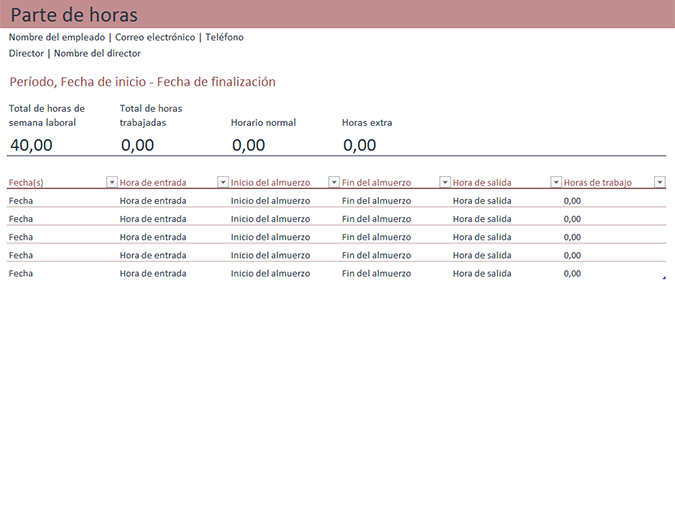Select the Total de horas de semana laboral label

(46, 115)
